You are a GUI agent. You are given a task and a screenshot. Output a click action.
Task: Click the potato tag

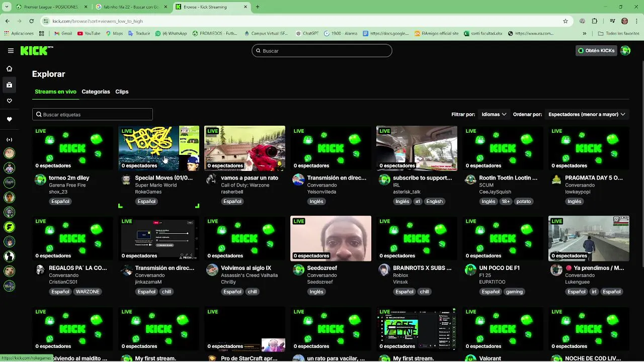coord(523,201)
